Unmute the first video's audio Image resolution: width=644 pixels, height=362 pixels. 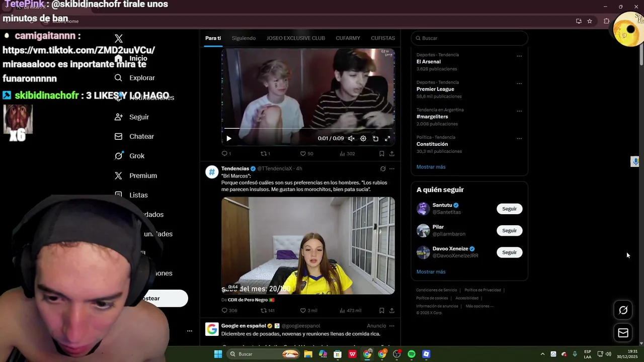(351, 139)
